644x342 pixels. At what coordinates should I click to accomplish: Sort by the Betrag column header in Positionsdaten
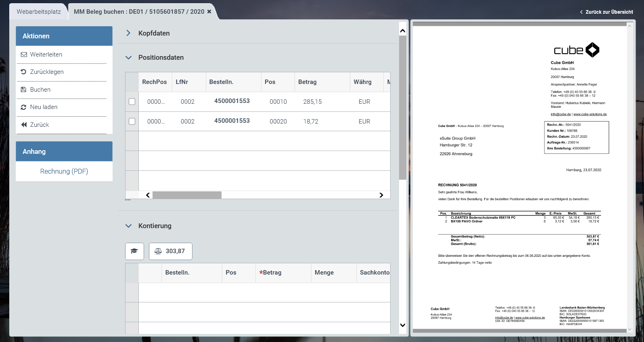click(x=307, y=82)
